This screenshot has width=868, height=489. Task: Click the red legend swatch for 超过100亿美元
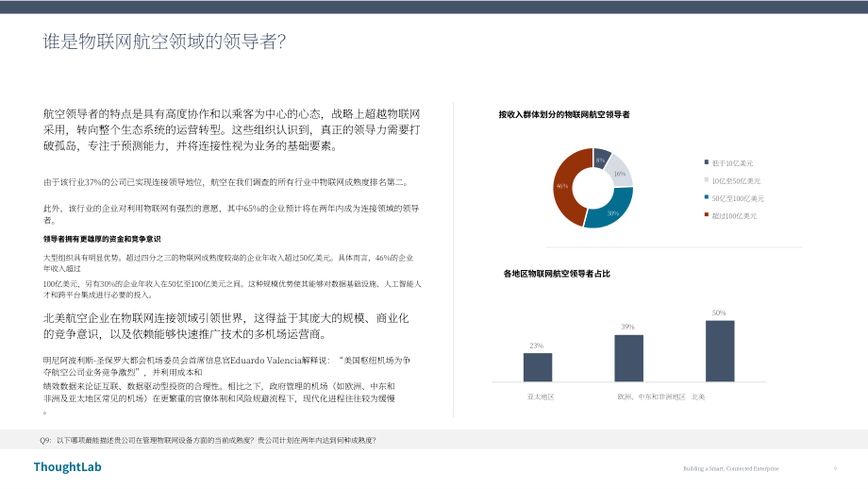tap(707, 215)
